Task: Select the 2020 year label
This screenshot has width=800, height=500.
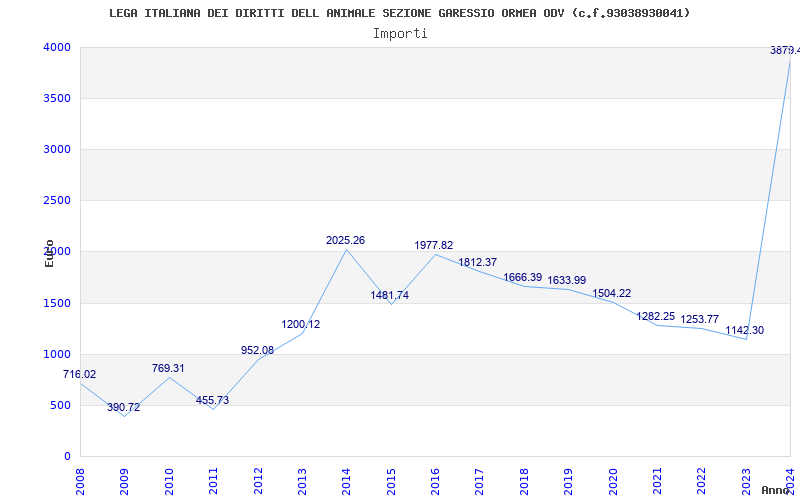Action: (x=612, y=482)
